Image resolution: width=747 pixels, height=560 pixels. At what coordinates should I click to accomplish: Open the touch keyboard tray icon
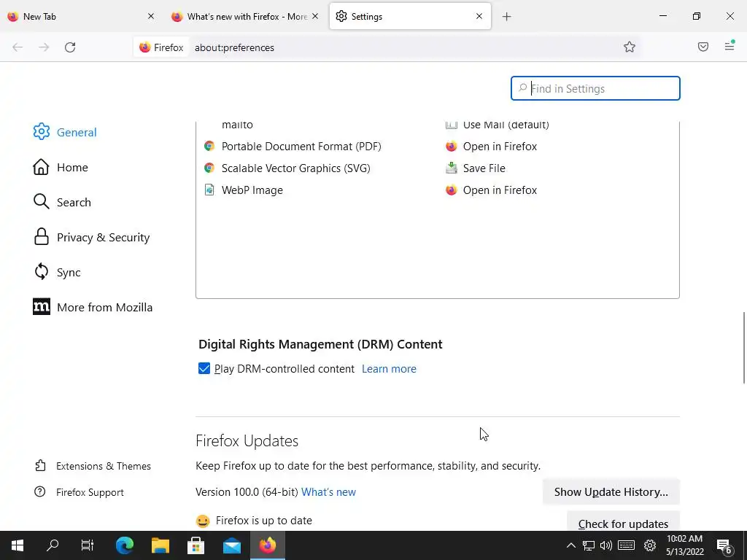(626, 545)
